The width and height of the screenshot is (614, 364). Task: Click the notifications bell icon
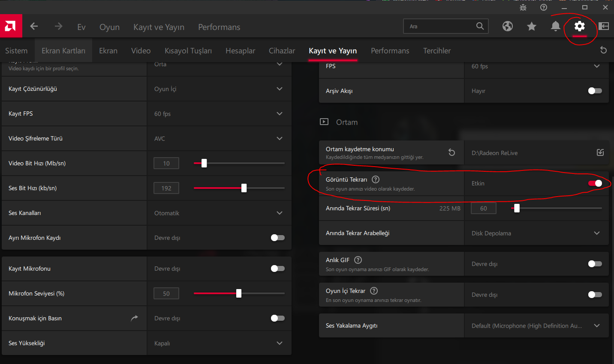click(555, 27)
